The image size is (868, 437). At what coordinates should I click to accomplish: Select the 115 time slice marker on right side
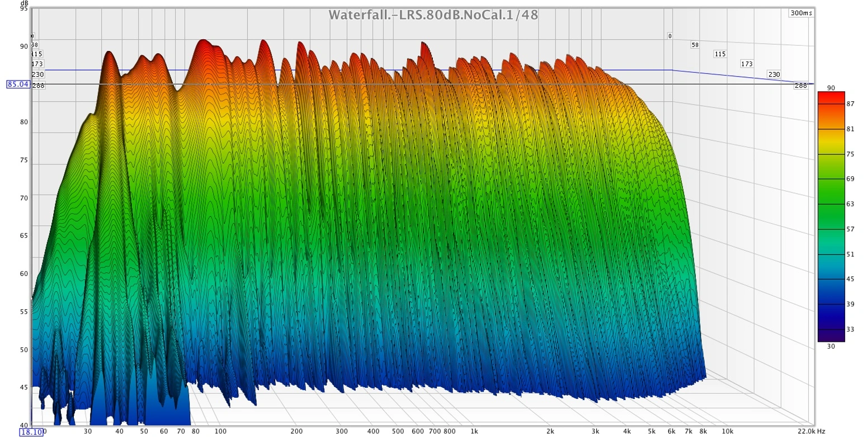pyautogui.click(x=720, y=54)
